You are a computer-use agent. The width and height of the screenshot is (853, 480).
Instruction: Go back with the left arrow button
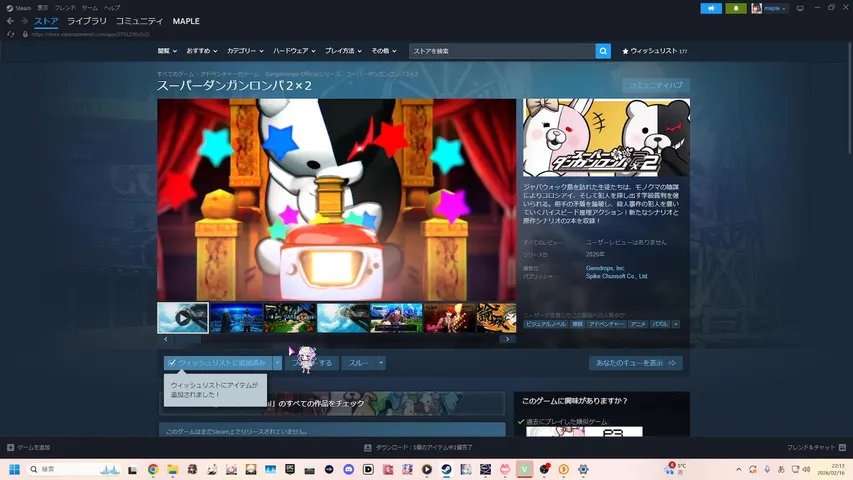pos(10,21)
